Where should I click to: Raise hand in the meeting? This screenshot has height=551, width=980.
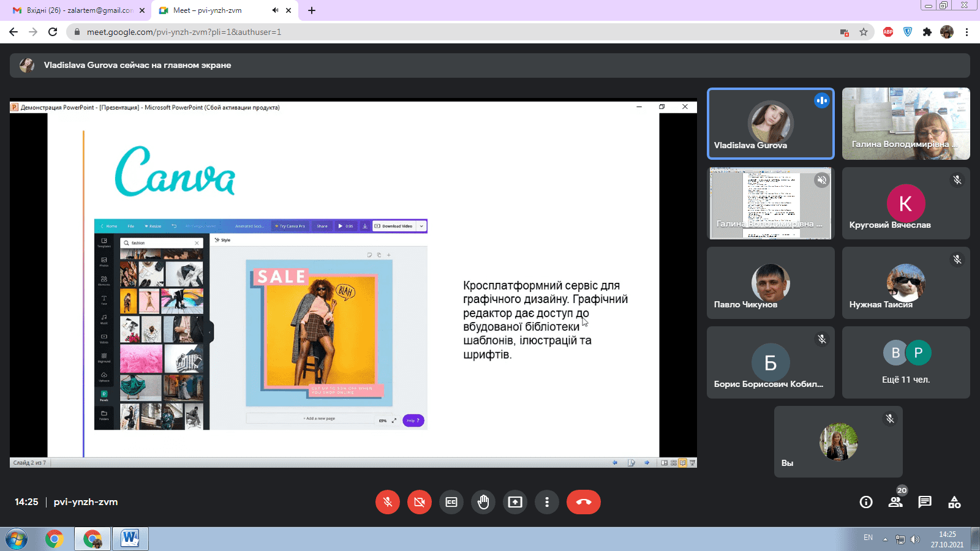(483, 502)
